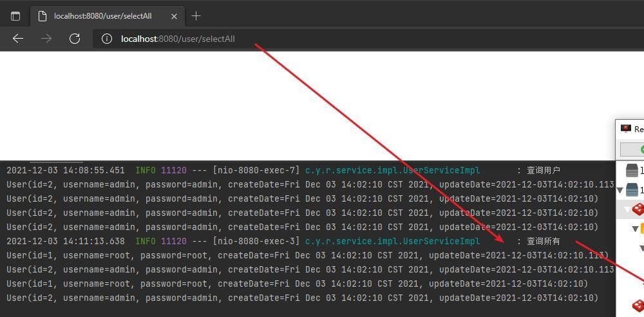Select the highlighted red Redis database icon
Screen dimensions: 644x317
(x=638, y=209)
